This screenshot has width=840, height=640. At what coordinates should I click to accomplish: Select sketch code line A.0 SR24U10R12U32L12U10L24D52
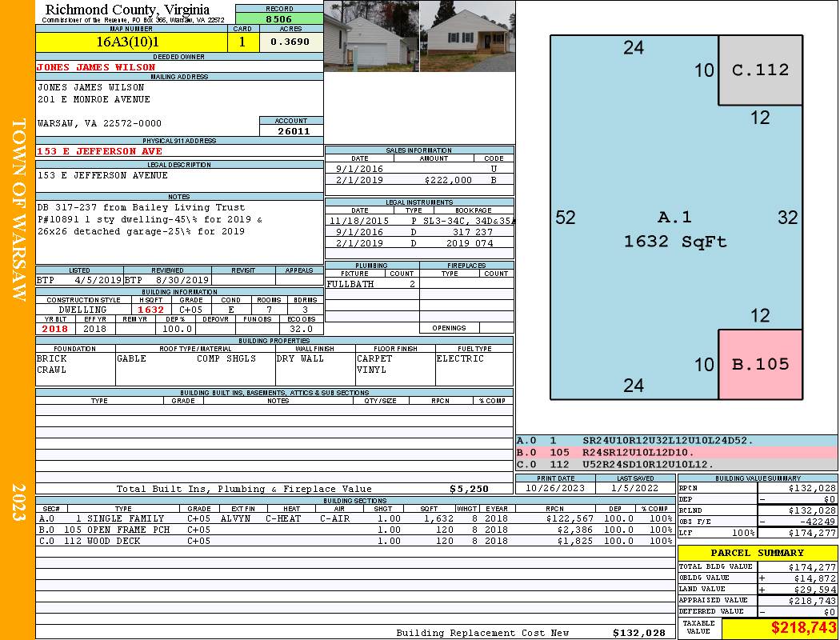coord(677,441)
